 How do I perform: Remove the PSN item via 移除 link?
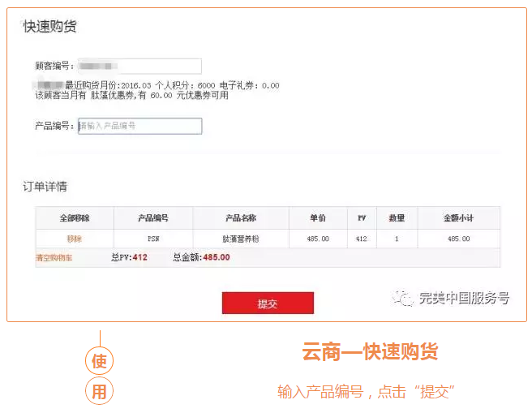pyautogui.click(x=75, y=239)
